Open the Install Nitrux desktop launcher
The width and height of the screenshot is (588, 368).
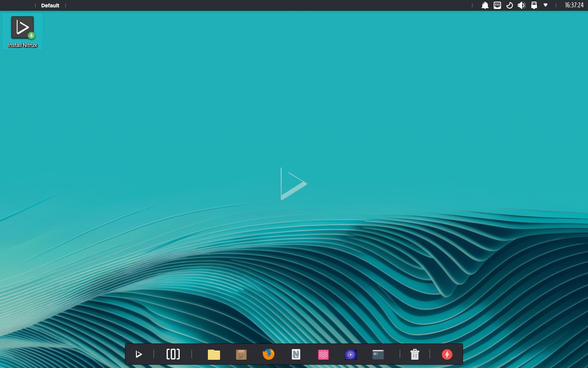pyautogui.click(x=22, y=32)
